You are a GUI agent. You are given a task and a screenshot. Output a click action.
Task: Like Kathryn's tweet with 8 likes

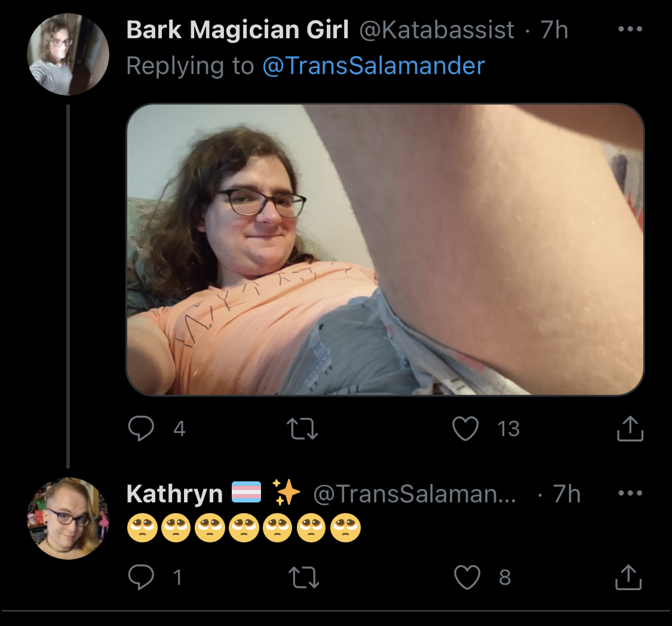point(467,577)
